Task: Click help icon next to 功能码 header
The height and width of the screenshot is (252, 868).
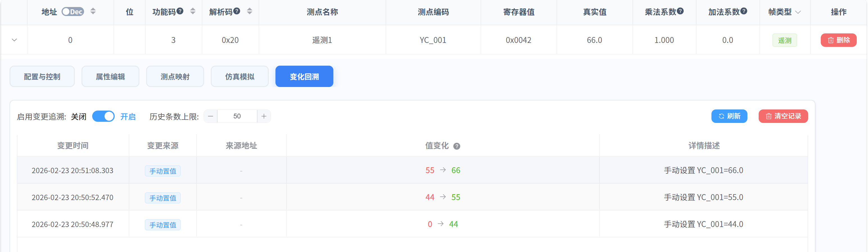Action: 180,11
